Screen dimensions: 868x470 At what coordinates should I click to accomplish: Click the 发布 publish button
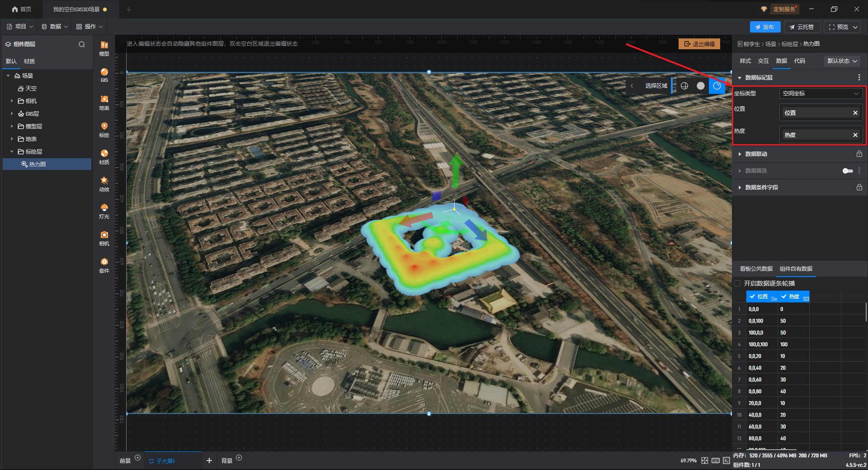point(764,27)
